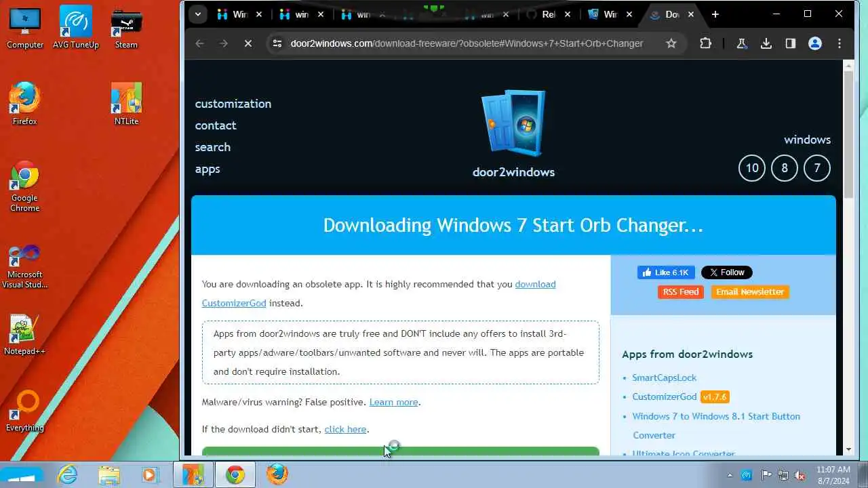Screen dimensions: 868x488
Task: Launch the Notepad++ desktop shortcut
Action: tap(25, 334)
